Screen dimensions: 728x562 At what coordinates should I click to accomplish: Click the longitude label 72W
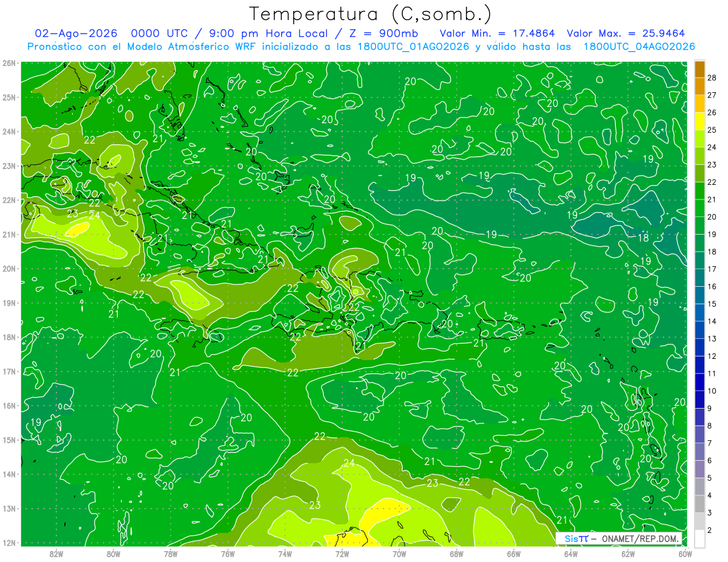coord(342,554)
